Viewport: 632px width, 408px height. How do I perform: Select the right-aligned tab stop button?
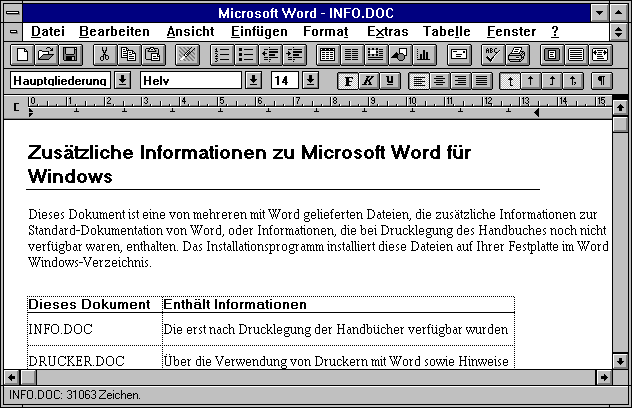(x=552, y=81)
